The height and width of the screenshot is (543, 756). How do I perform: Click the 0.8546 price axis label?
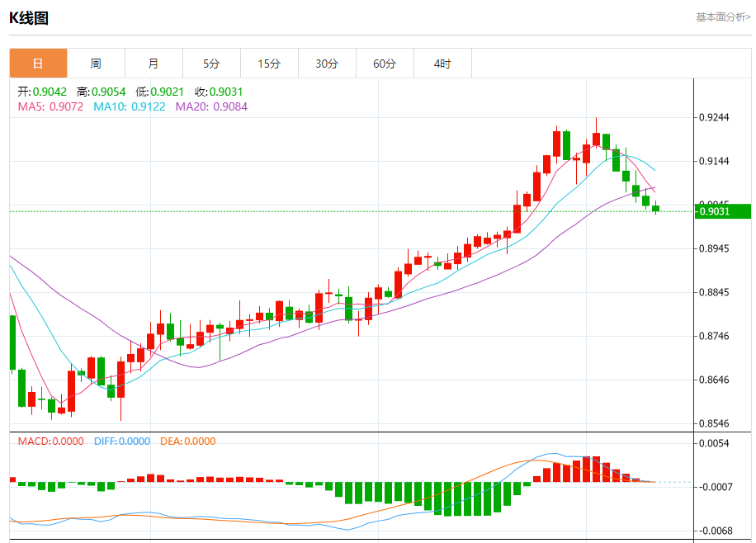pos(714,423)
